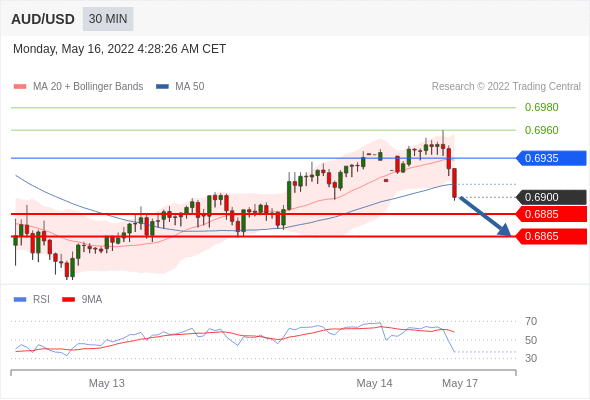This screenshot has width=590, height=400.
Task: Click the pink MA 20 Bollinger Bands swatch
Action: [x=20, y=87]
